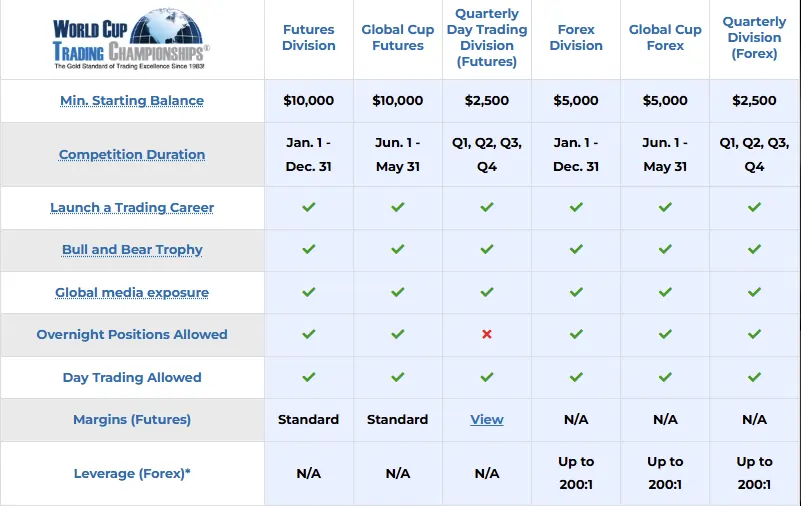
Task: Click red X for Quarterly Day Trading overnight positions
Action: click(487, 334)
